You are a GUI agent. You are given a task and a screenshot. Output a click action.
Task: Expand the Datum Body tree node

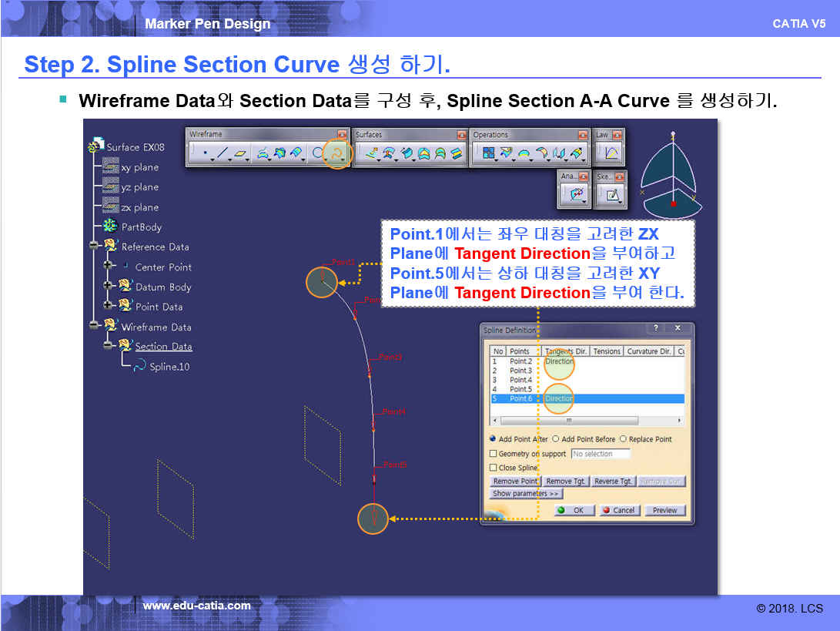(x=109, y=287)
